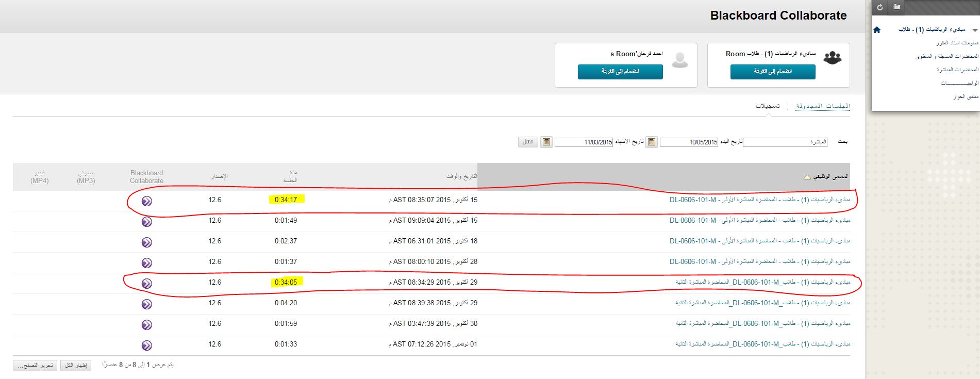Collapse the مبادىء الرياضيات (1) course menu arrow
The image size is (980, 379).
click(974, 30)
